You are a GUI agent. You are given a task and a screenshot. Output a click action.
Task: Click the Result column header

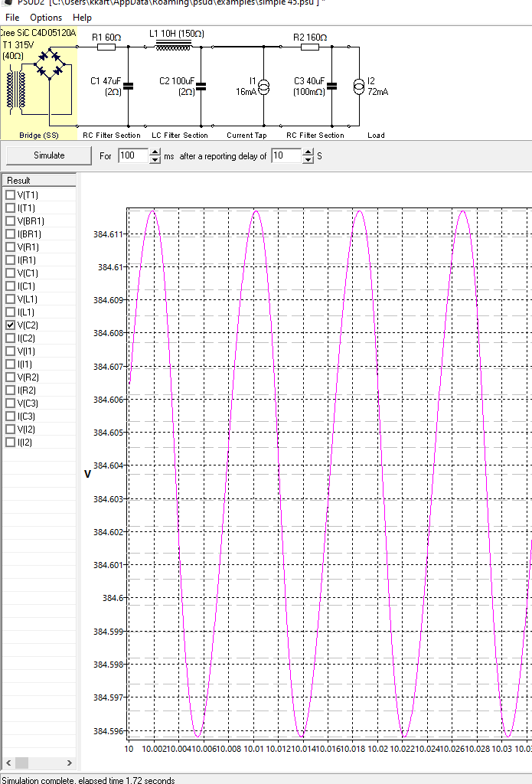coord(40,180)
